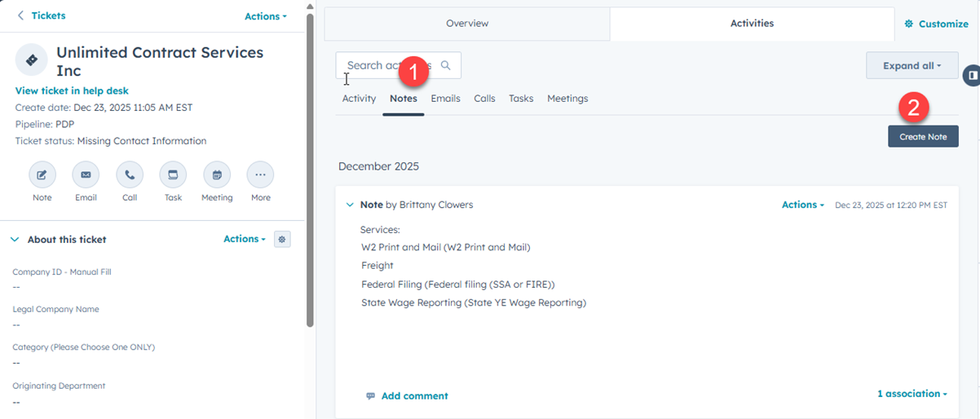This screenshot has width=980, height=419.
Task: Click the Email envelope icon
Action: 86,175
